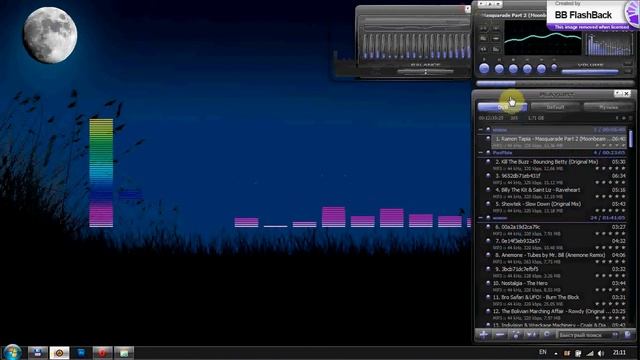Click the small round button beside the Volume label
The width and height of the screenshot is (640, 360).
tap(554, 67)
